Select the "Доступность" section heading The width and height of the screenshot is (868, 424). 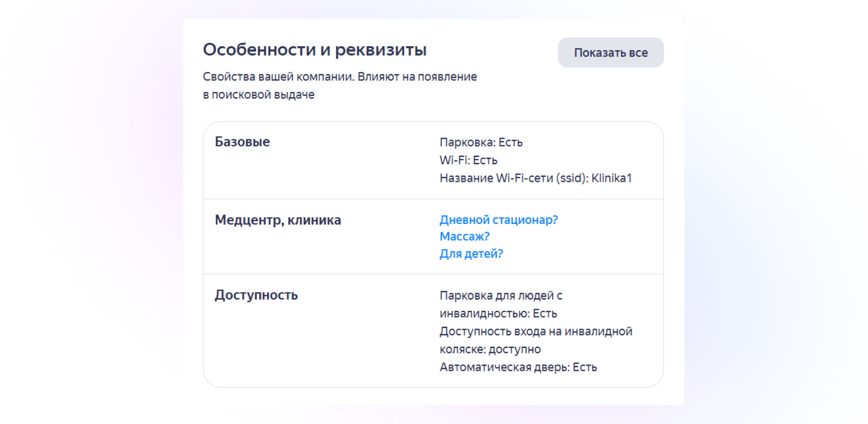click(x=256, y=295)
